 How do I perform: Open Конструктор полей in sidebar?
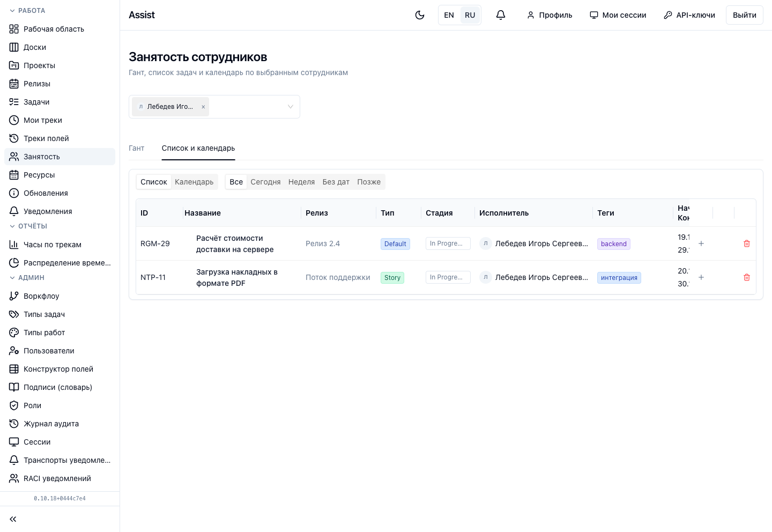(x=60, y=369)
